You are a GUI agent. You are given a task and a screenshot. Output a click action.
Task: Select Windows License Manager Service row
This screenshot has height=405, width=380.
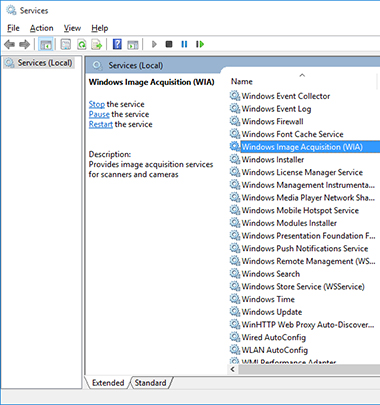[302, 172]
